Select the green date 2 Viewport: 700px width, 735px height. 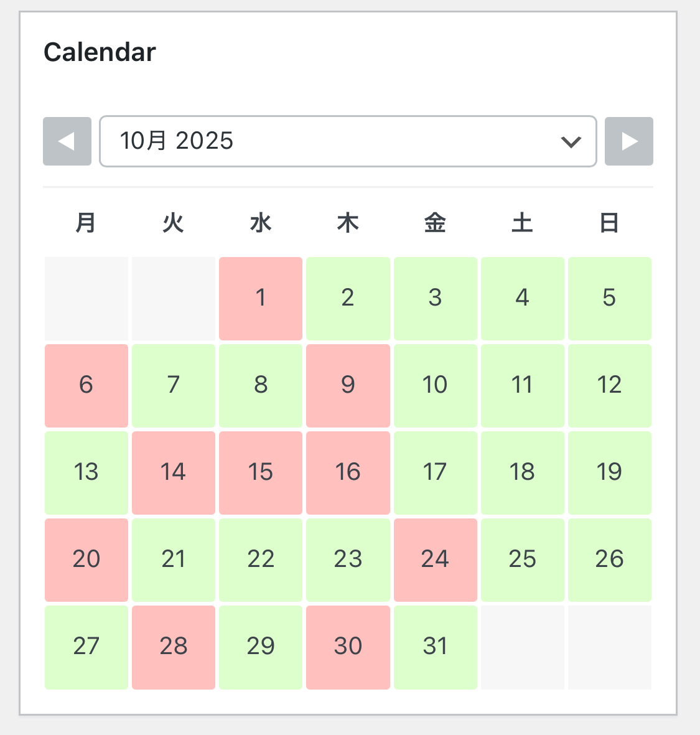(348, 298)
